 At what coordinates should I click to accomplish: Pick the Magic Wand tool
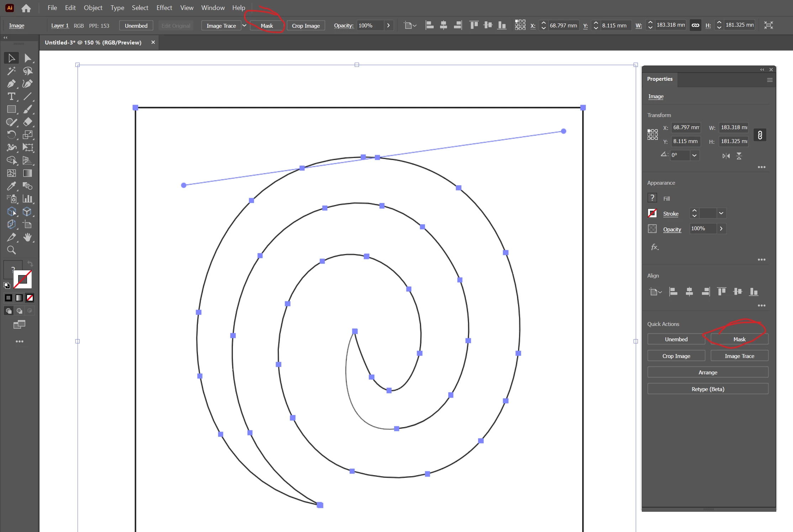[x=11, y=71]
